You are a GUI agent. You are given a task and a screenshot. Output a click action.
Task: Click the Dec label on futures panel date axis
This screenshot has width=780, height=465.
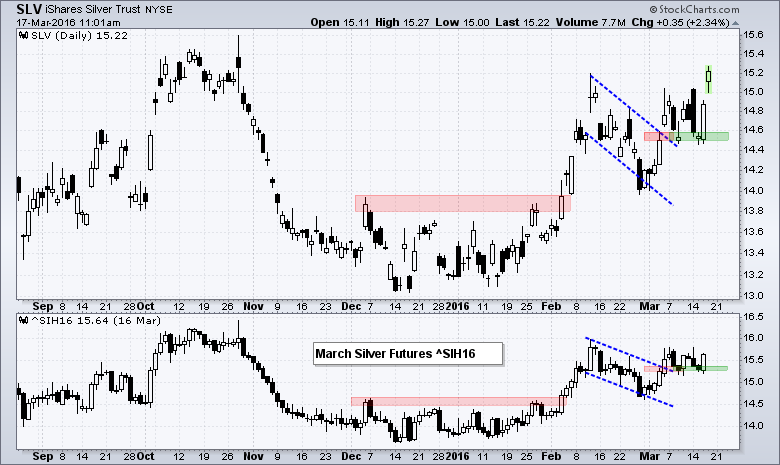(351, 457)
